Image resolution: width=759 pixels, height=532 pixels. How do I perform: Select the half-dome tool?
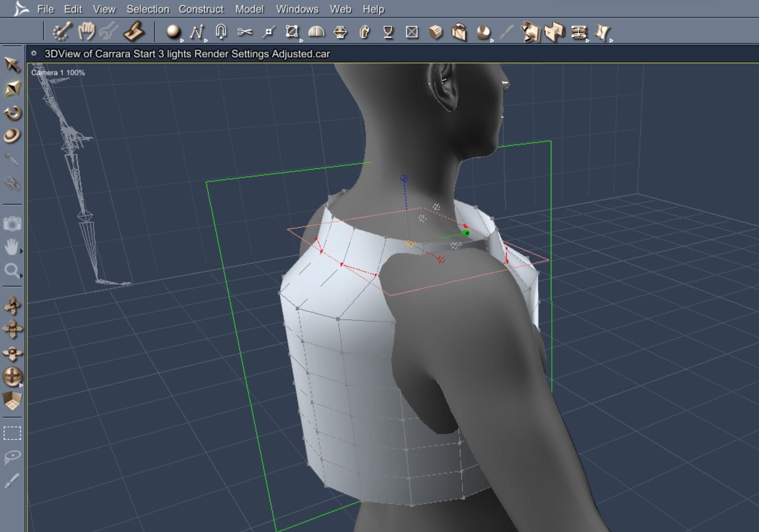(316, 32)
